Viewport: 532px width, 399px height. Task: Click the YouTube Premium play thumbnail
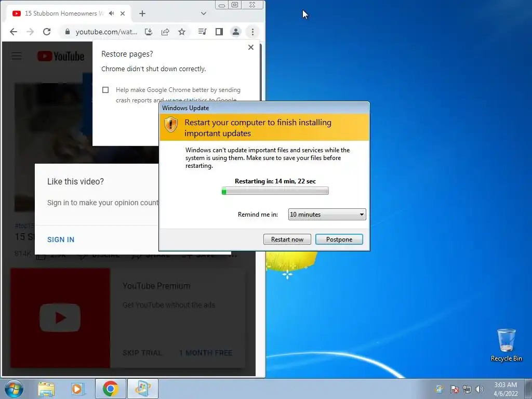pos(60,318)
